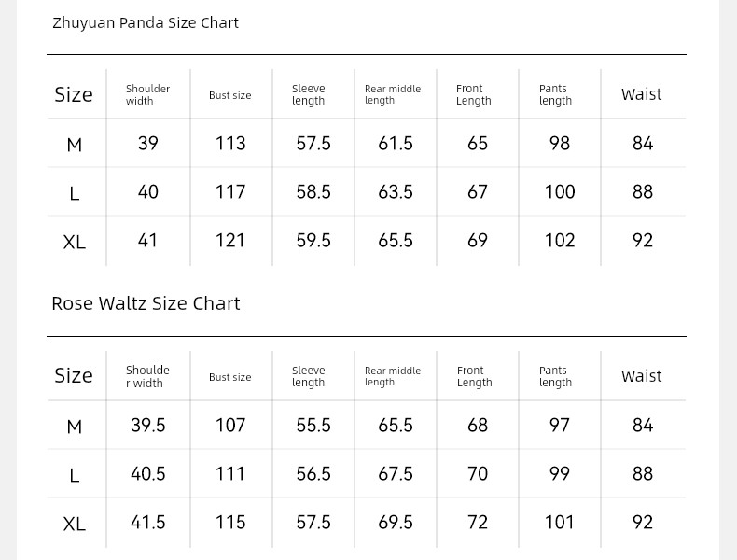Screen dimensions: 737x560
Task: Select the 101 pants length value
Action: (560, 523)
